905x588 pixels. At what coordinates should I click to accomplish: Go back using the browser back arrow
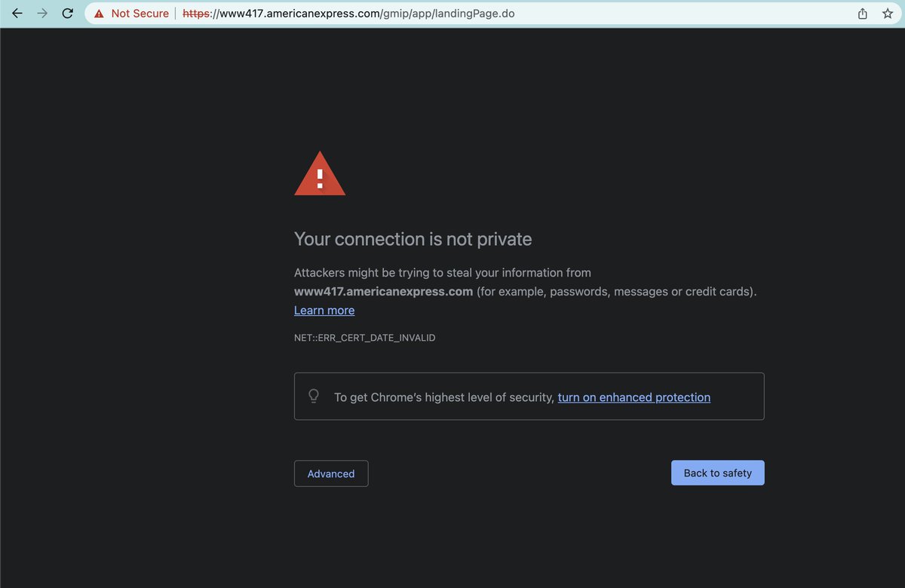[x=17, y=14]
